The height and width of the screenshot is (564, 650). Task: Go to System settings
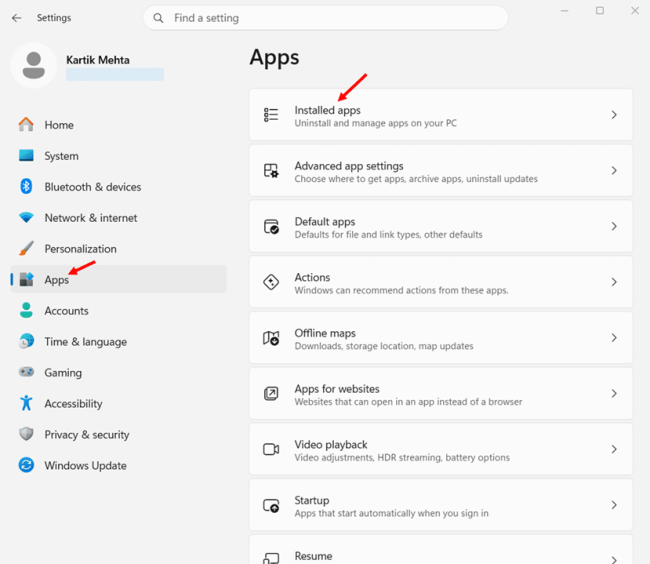pyautogui.click(x=119, y=156)
